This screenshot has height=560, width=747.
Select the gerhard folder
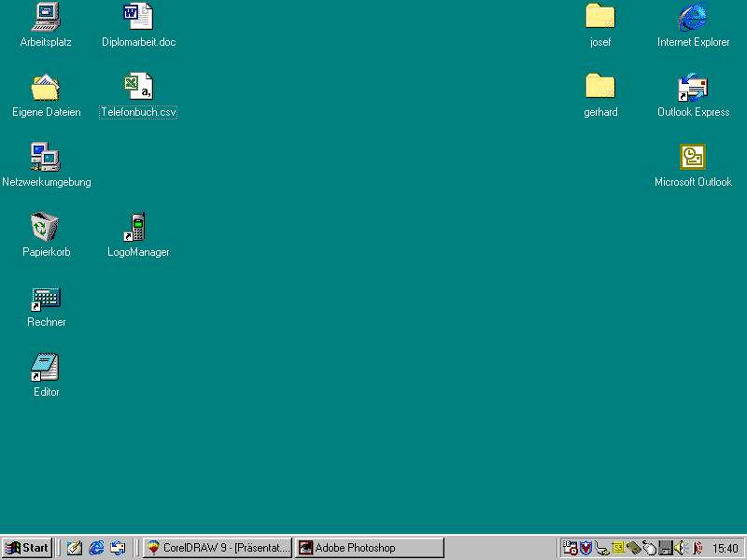(x=599, y=88)
